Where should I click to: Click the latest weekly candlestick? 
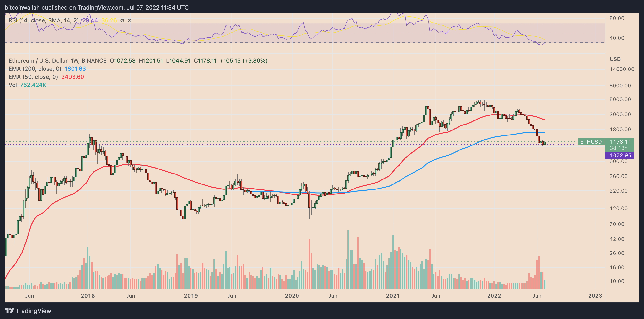[x=545, y=143]
